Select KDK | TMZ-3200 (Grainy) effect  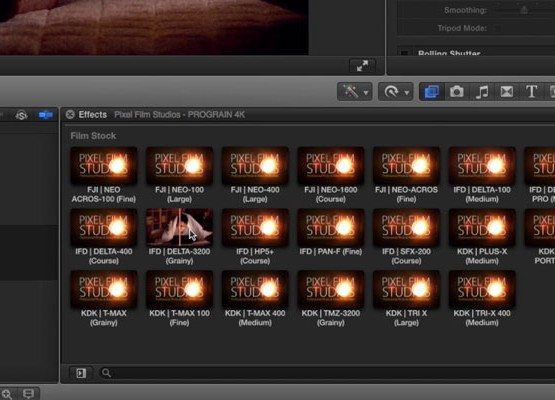pos(331,299)
